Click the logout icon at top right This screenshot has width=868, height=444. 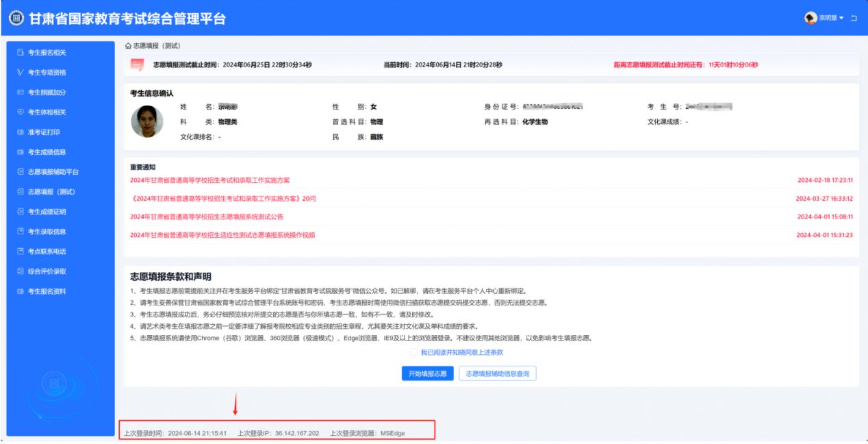854,18
